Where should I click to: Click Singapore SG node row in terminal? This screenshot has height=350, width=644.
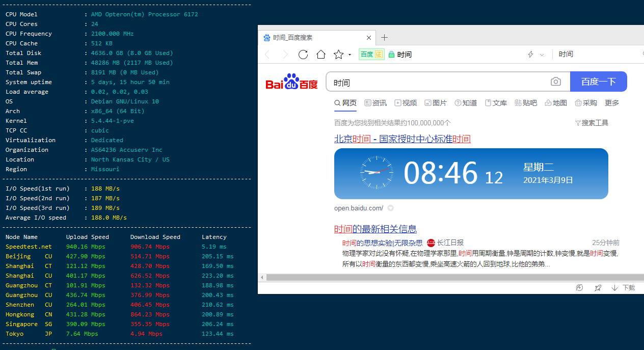pyautogui.click(x=119, y=324)
